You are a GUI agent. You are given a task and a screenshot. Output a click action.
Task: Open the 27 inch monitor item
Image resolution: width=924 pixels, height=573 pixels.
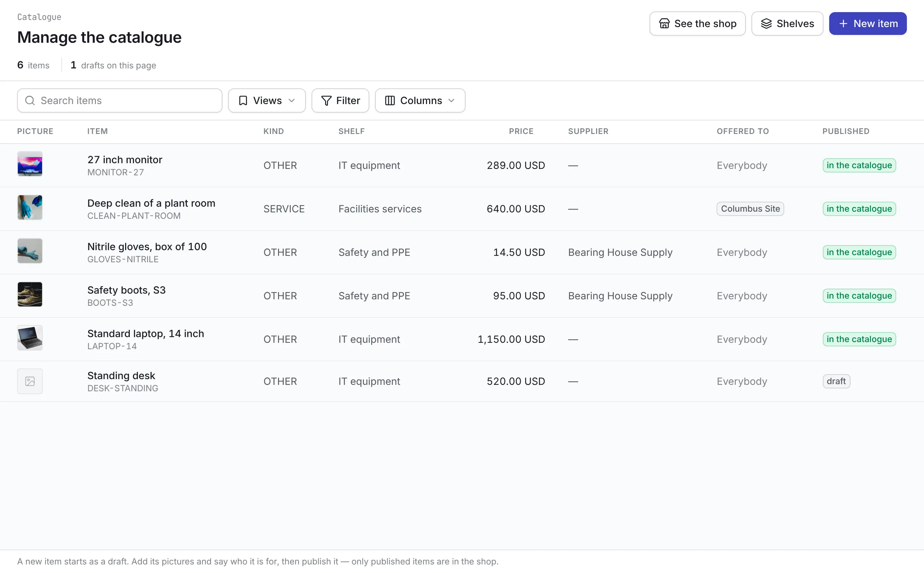(125, 160)
